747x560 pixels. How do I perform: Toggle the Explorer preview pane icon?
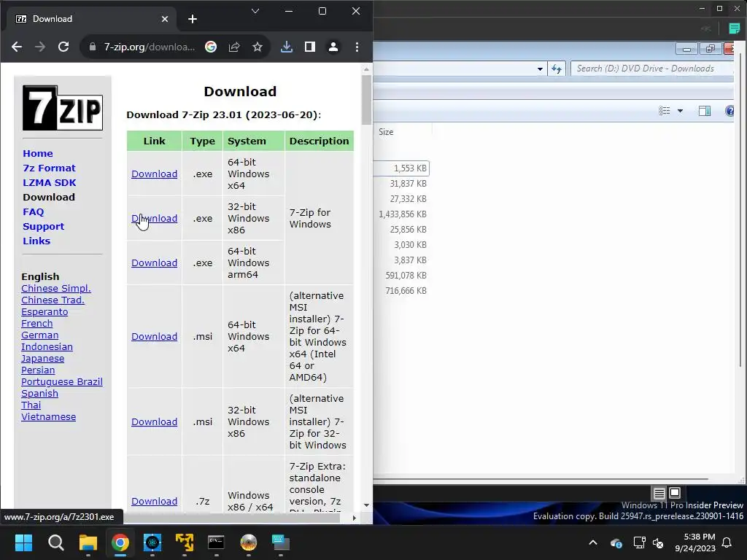pyautogui.click(x=705, y=111)
